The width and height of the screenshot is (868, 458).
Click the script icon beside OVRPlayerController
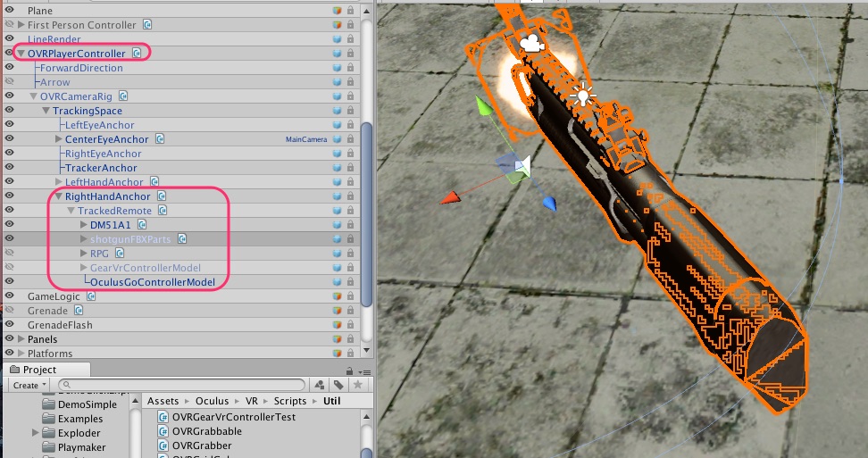(137, 54)
